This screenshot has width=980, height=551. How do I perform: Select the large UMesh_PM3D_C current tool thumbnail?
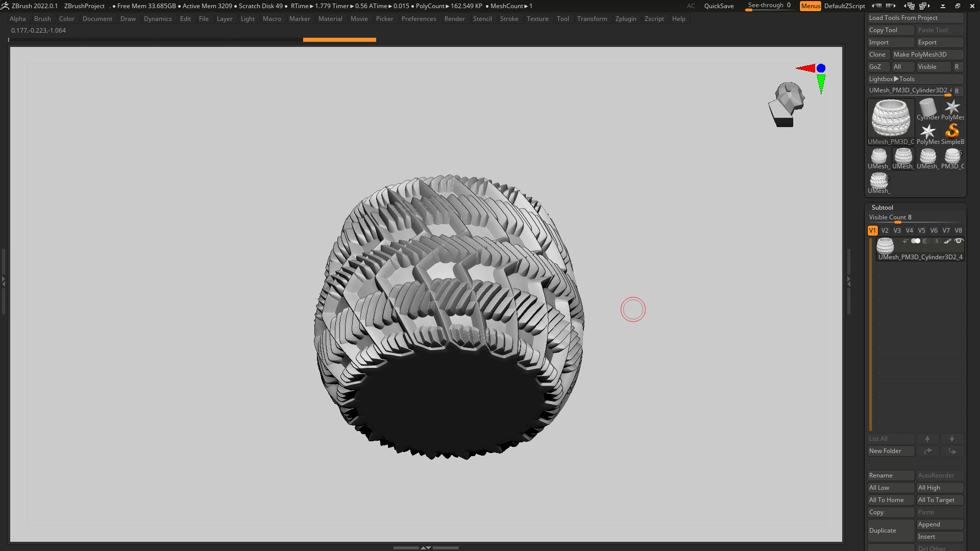[891, 122]
